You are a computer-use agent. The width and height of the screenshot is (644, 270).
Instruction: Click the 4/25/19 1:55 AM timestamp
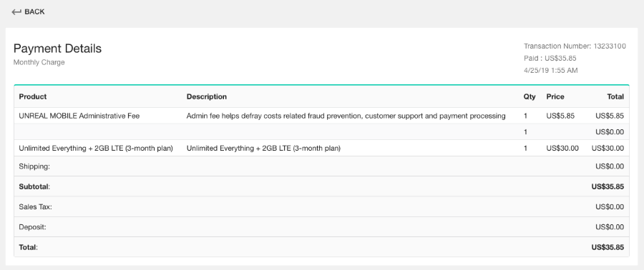(x=550, y=71)
